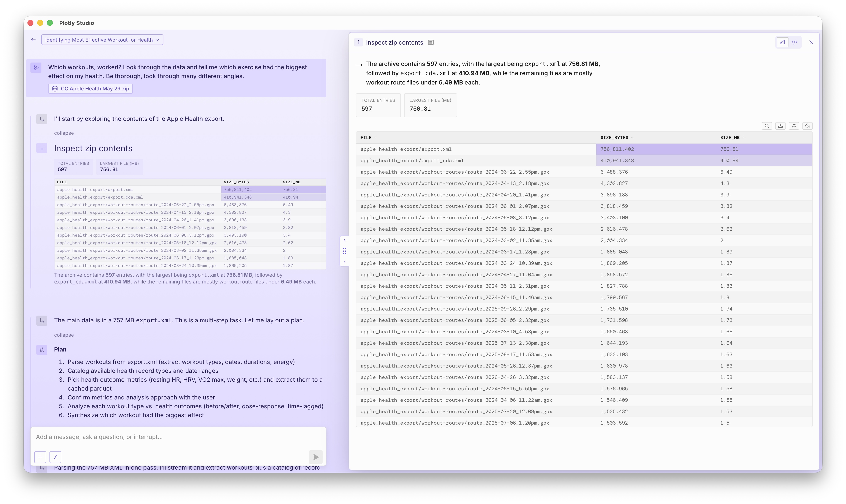The height and width of the screenshot is (504, 846).
Task: Toggle the table color fill formatting
Action: coord(808,126)
